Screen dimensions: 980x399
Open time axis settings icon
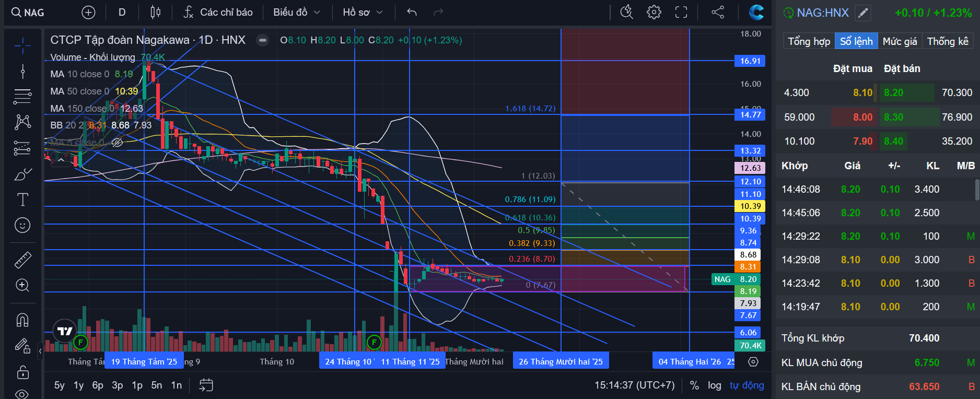click(753, 361)
